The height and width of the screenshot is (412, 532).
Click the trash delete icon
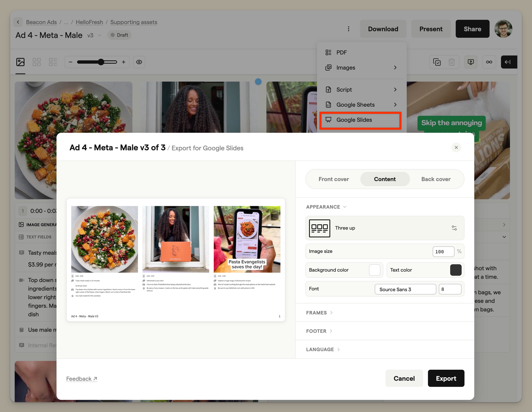click(452, 62)
